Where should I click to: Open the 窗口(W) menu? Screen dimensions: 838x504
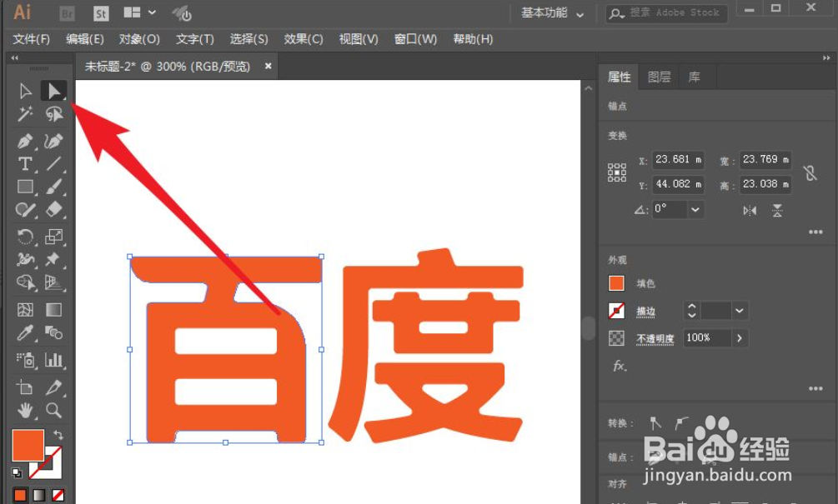tap(415, 39)
